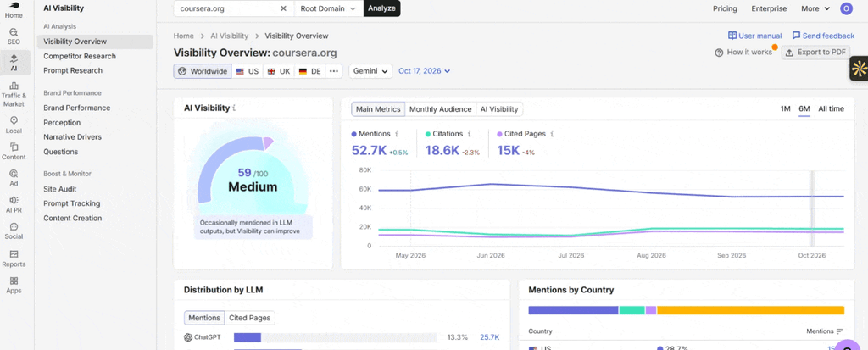Select the UK region filter
This screenshot has width=868, height=350.
(278, 71)
